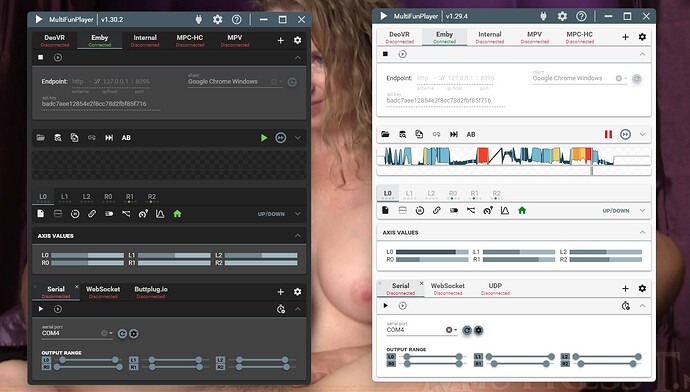Image resolution: width=690 pixels, height=392 pixels.
Task: Click the stop square under Emby in the light window
Action: tap(385, 54)
